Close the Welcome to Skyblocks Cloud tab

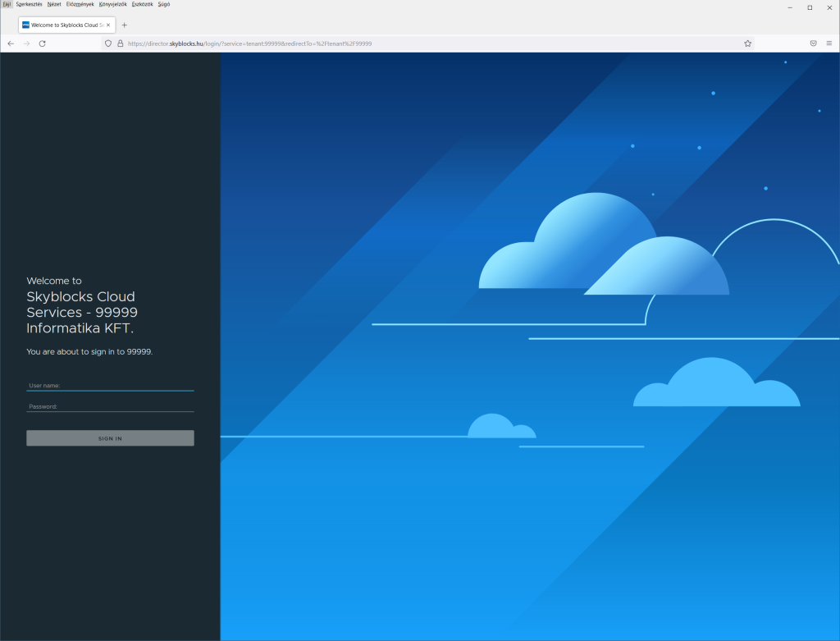pyautogui.click(x=108, y=25)
